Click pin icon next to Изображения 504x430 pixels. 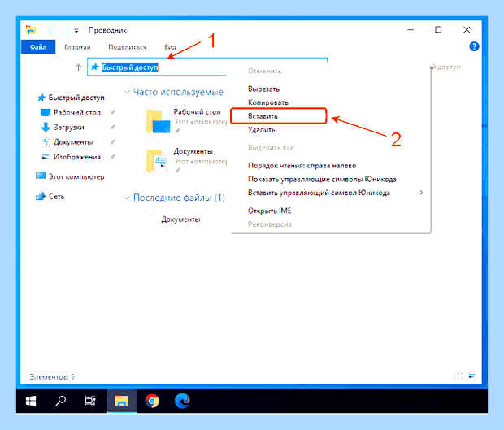tap(112, 157)
